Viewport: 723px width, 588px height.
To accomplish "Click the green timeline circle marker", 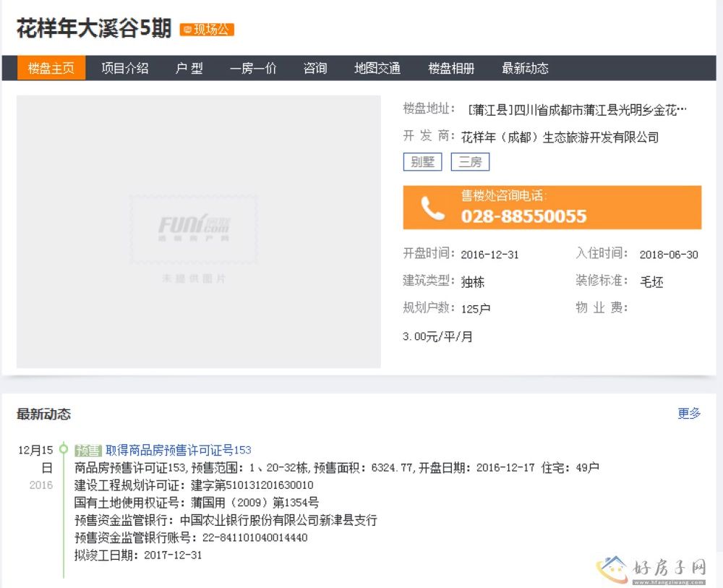I will 64,449.
